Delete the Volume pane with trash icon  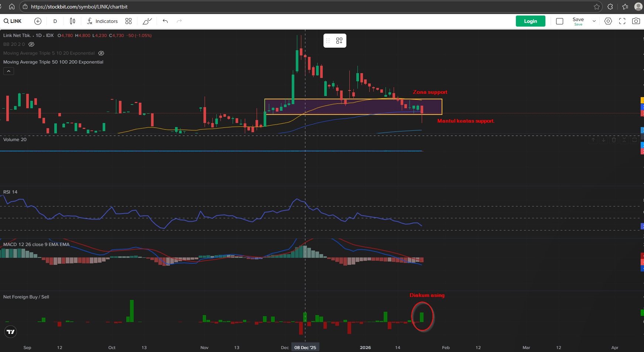[x=614, y=140]
